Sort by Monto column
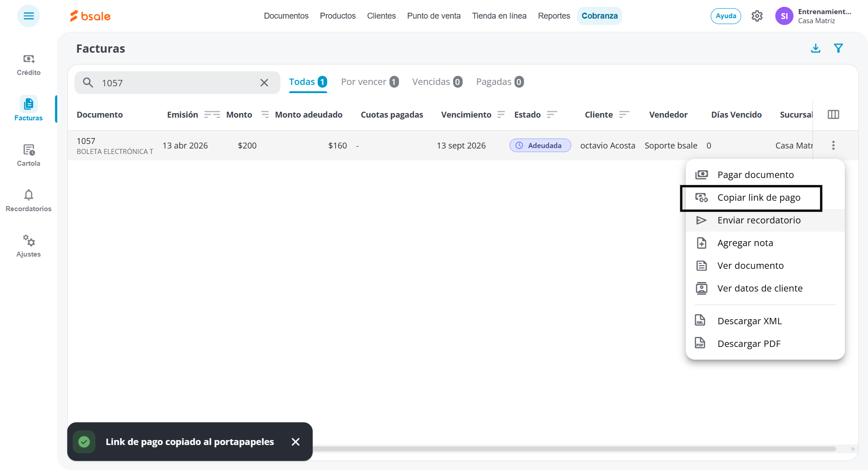The image size is (868, 470). point(265,114)
